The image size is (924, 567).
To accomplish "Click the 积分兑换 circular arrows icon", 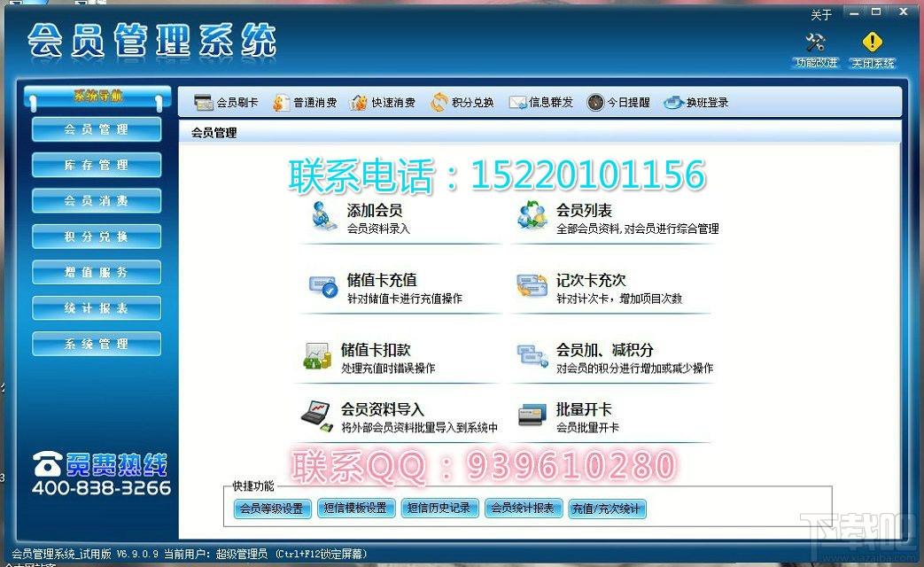I will click(439, 103).
